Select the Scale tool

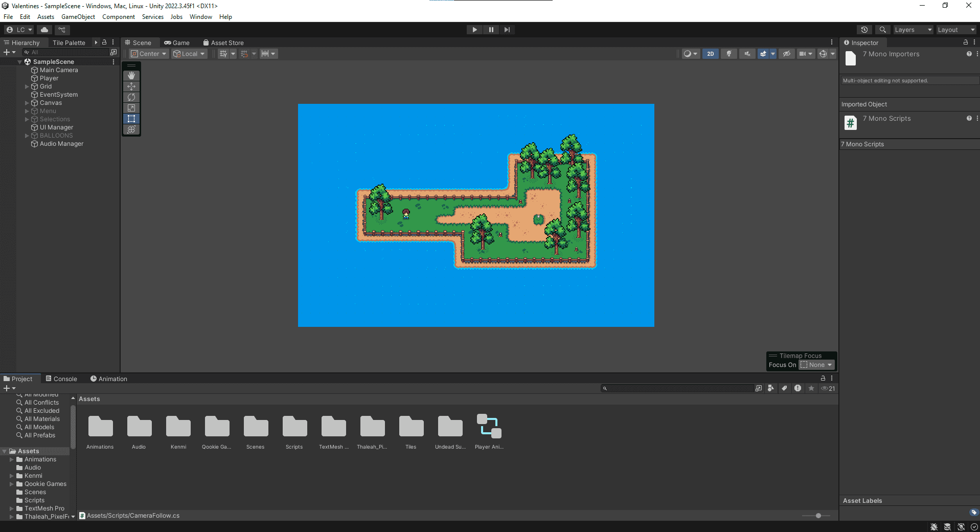pyautogui.click(x=131, y=108)
